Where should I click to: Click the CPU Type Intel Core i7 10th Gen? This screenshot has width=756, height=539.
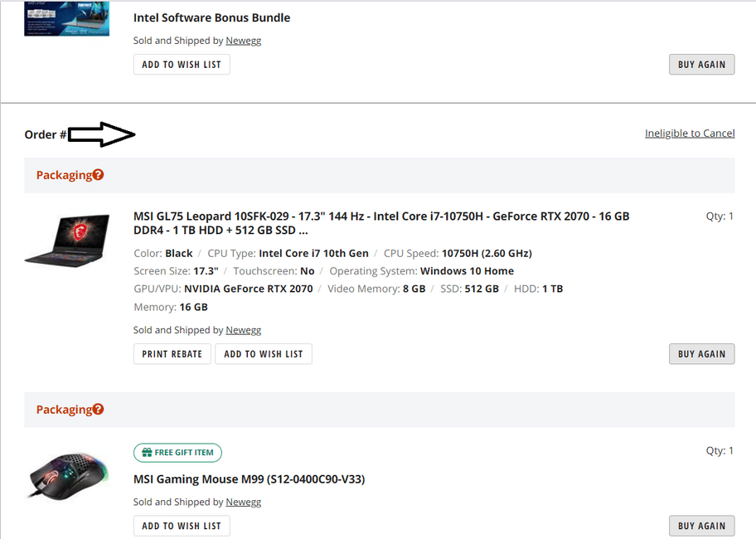click(x=288, y=254)
